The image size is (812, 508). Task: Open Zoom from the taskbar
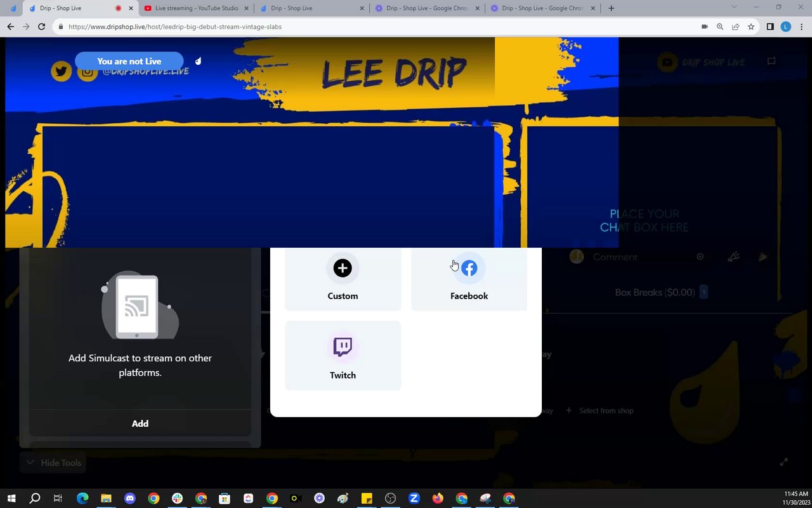point(414,498)
